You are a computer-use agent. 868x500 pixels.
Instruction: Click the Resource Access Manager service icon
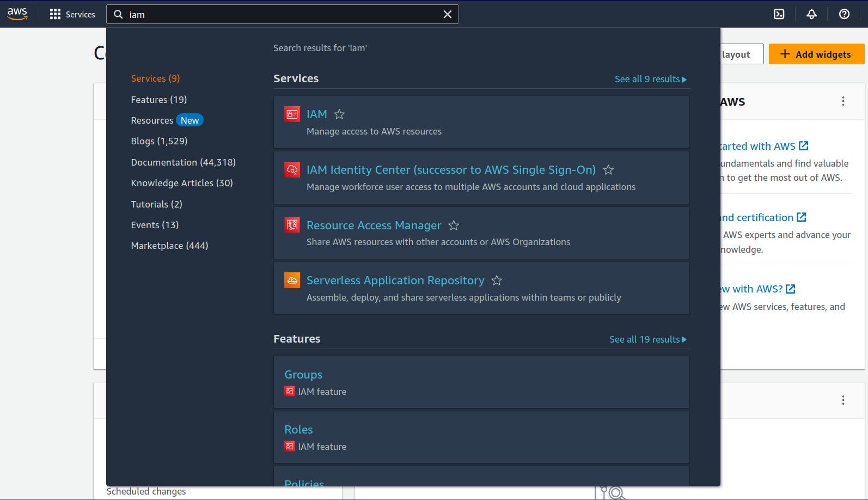click(292, 225)
